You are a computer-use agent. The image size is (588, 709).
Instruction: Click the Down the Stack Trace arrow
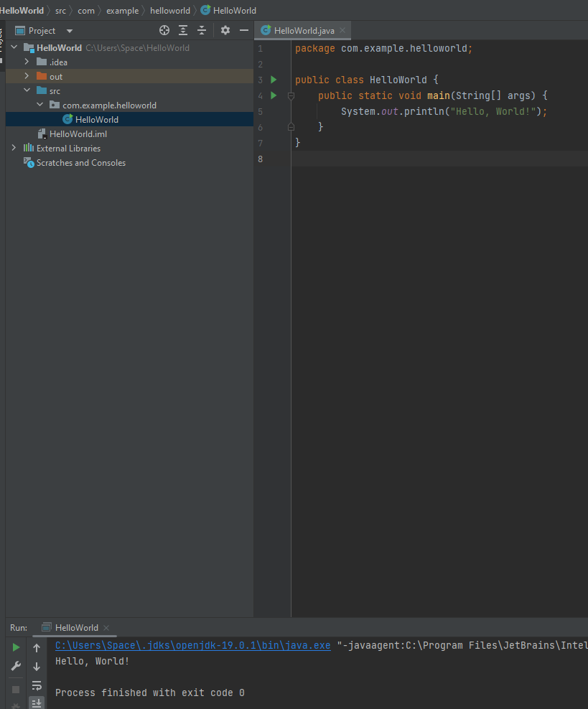[36, 666]
